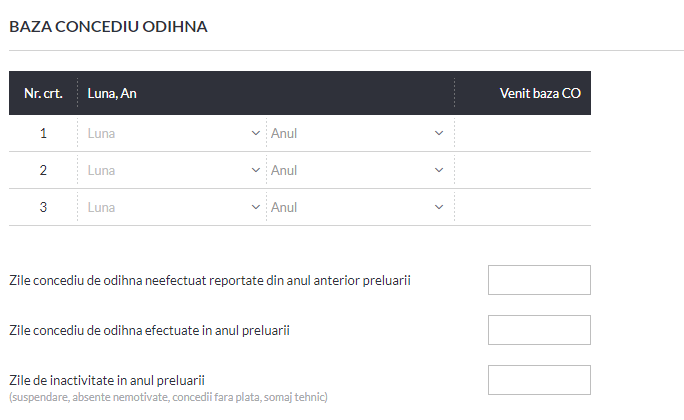The image size is (684, 420).
Task: Focus the Venit baza CO cell in row 1
Action: 523,133
